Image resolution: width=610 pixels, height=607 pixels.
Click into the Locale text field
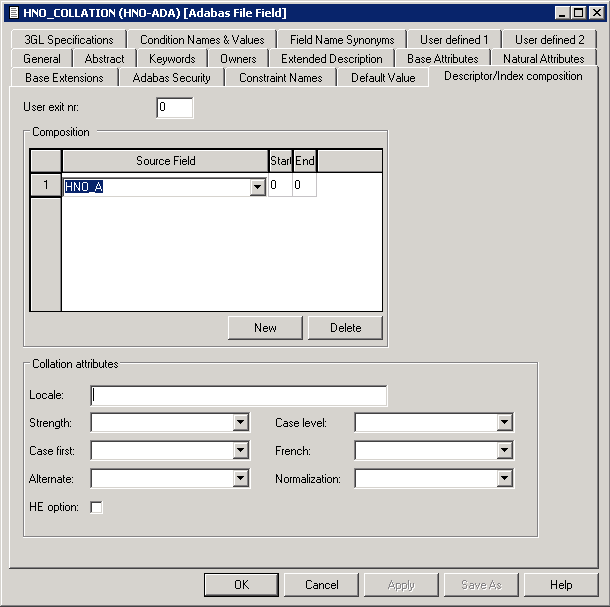(x=238, y=396)
